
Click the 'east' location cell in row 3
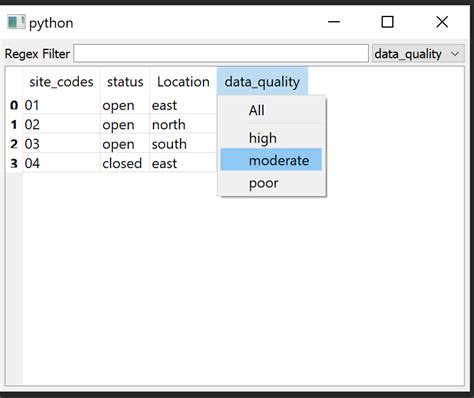point(183,163)
